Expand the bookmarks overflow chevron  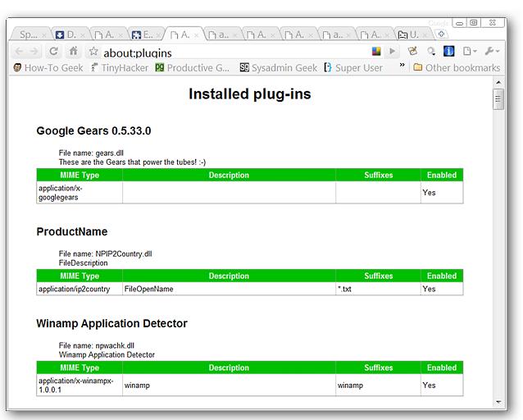pos(402,66)
